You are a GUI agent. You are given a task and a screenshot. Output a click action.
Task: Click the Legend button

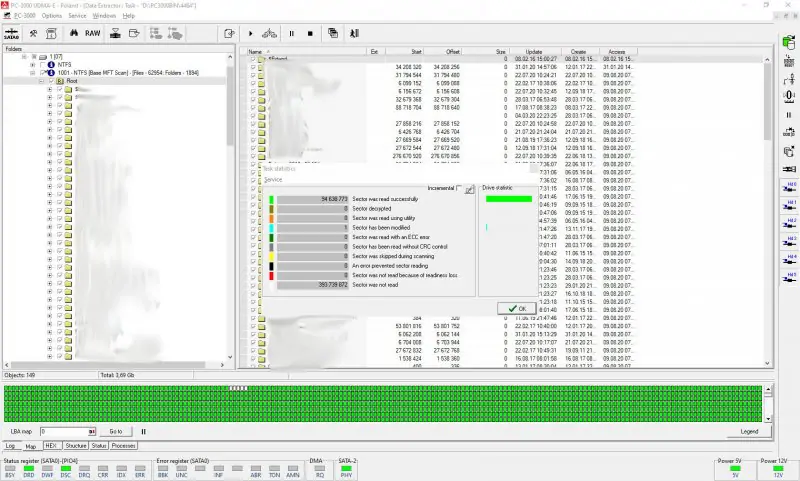749,432
